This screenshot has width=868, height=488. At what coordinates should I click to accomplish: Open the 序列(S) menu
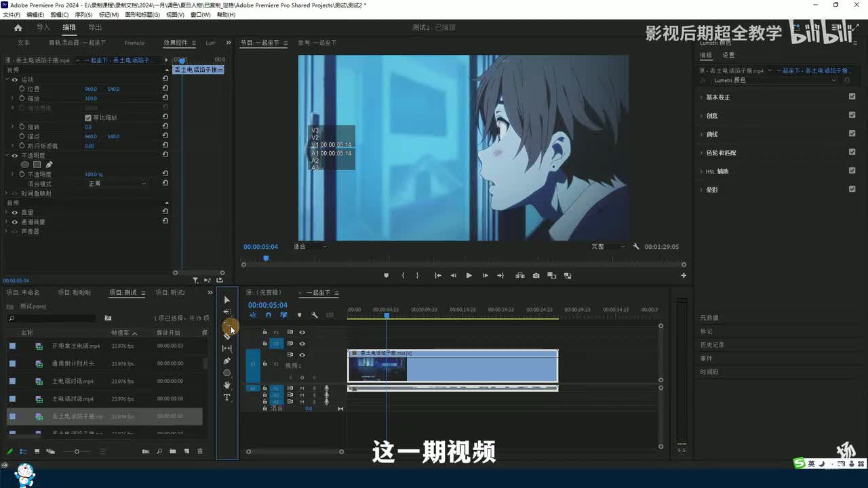84,14
